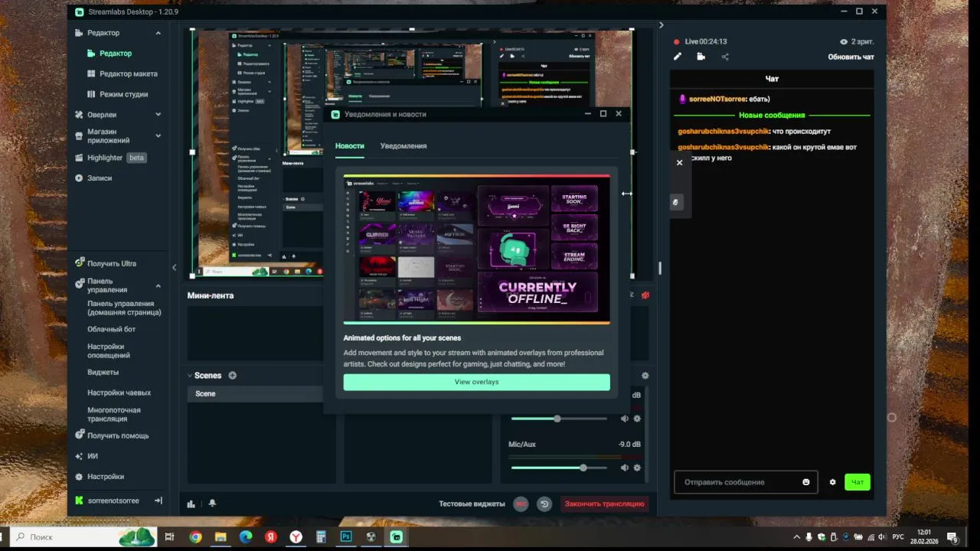
Task: Adjust the Mic/Aux volume slider
Action: tap(559, 468)
